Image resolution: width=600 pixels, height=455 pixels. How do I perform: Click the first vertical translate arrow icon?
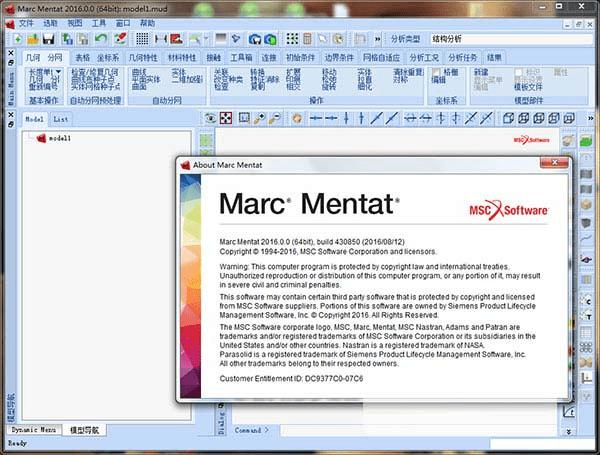click(x=346, y=118)
